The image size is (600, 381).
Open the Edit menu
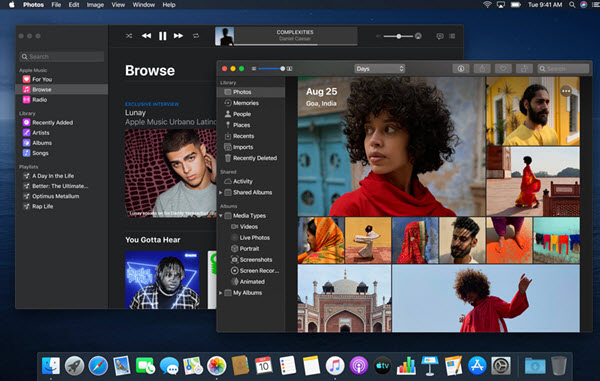(74, 5)
